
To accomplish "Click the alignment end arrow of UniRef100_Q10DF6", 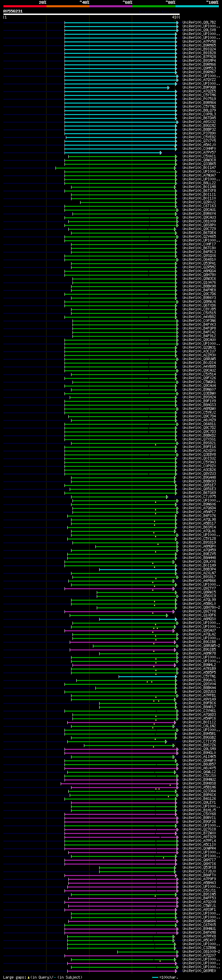I will pyautogui.click(x=167, y=615).
